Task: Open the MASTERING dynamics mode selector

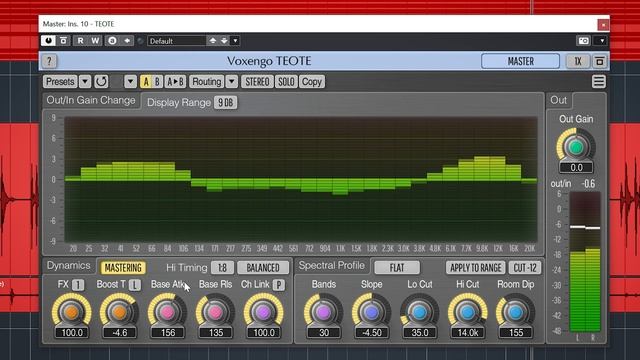Action: pos(123,268)
